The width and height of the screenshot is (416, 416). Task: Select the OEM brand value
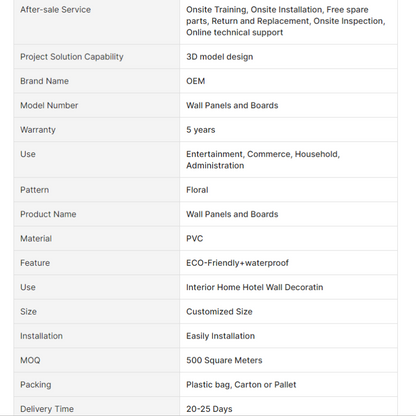pyautogui.click(x=195, y=81)
